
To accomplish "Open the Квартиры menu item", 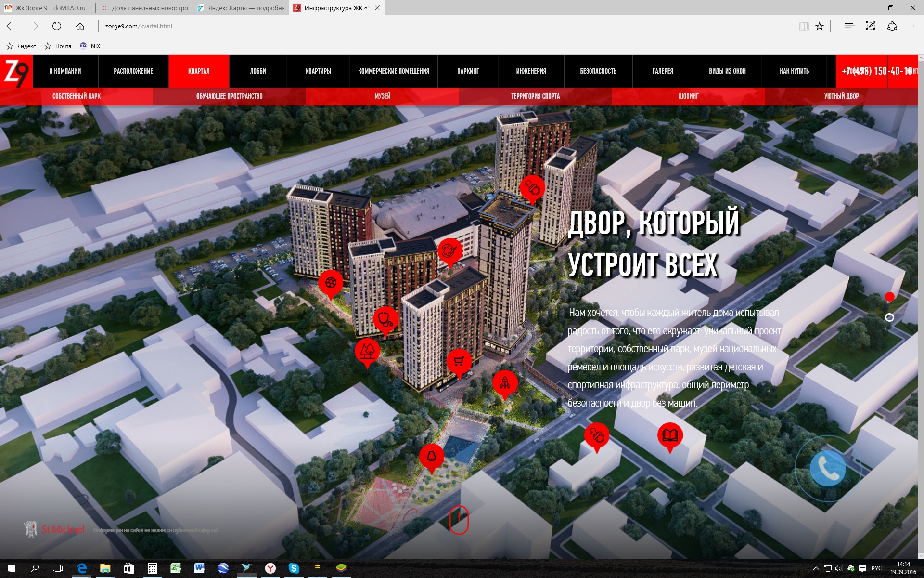I will click(x=318, y=71).
